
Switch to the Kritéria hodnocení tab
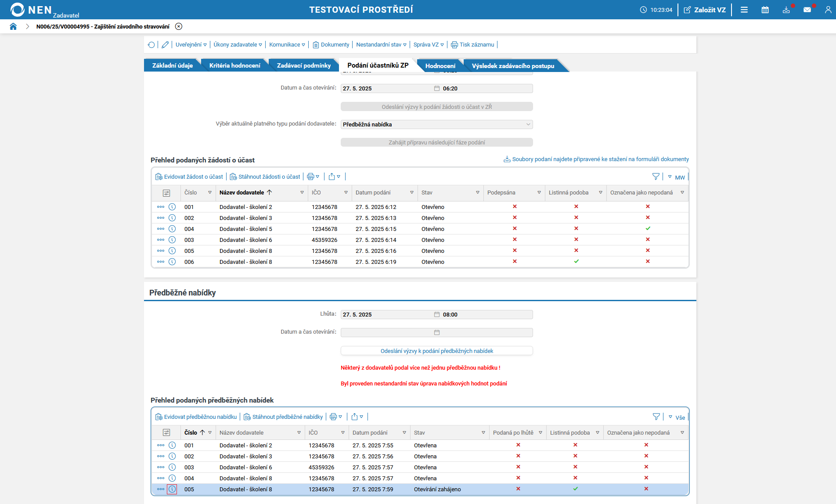coord(234,65)
